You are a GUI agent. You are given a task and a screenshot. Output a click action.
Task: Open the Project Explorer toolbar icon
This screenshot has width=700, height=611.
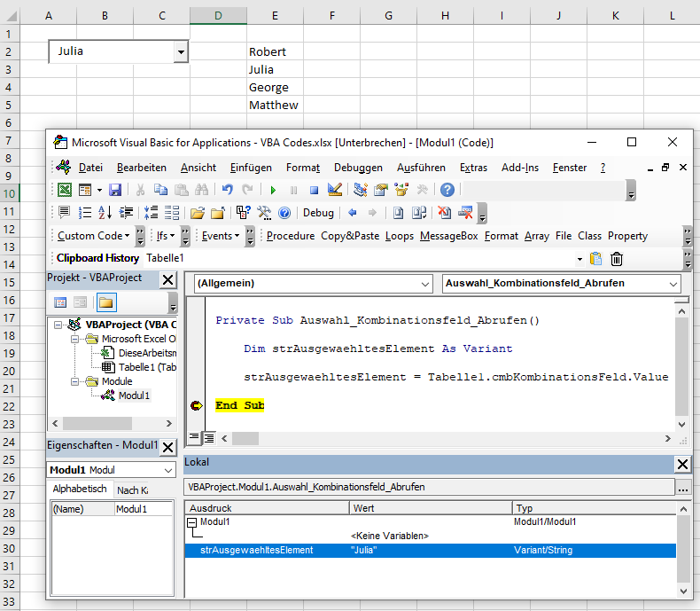coord(361,190)
